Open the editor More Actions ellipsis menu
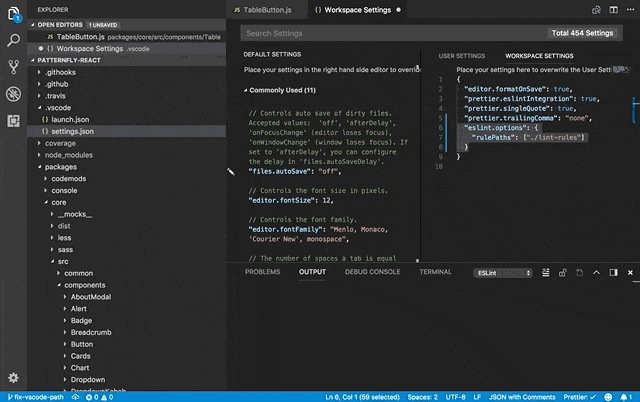Image resolution: width=640 pixels, height=402 pixels. pos(631,10)
